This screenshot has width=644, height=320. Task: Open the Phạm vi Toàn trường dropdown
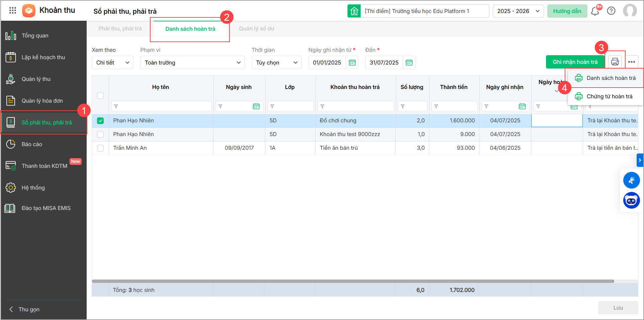[192, 63]
